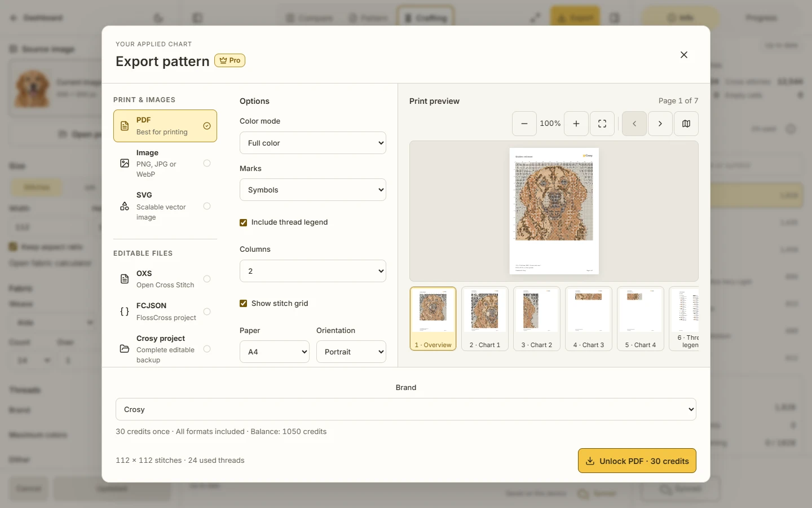The image size is (812, 508).
Task: Click the Image format picture icon
Action: [125, 163]
